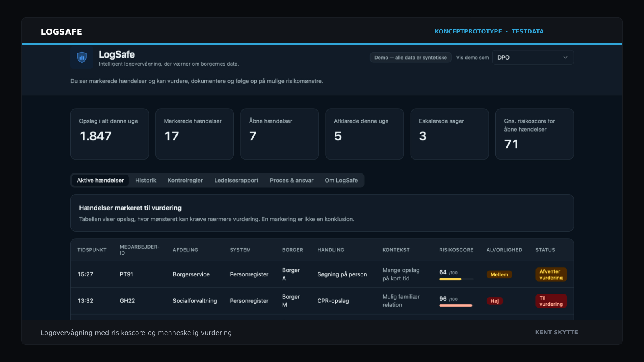The width and height of the screenshot is (644, 362).
Task: Click Personregister in the GH22 row
Action: pyautogui.click(x=249, y=301)
